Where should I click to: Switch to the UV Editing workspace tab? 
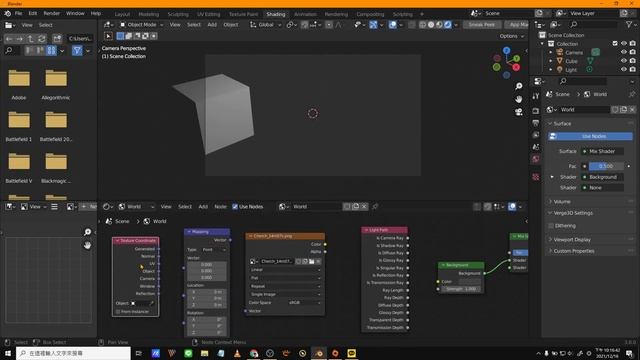209,14
